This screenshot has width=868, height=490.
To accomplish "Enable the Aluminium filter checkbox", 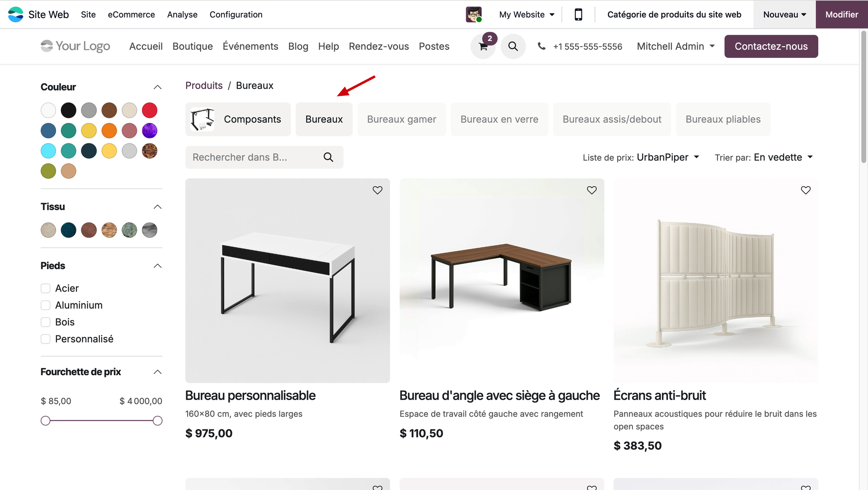I will coord(46,306).
